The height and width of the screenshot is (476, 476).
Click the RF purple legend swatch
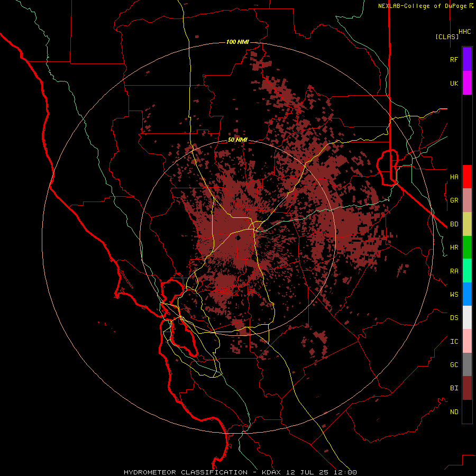click(467, 59)
